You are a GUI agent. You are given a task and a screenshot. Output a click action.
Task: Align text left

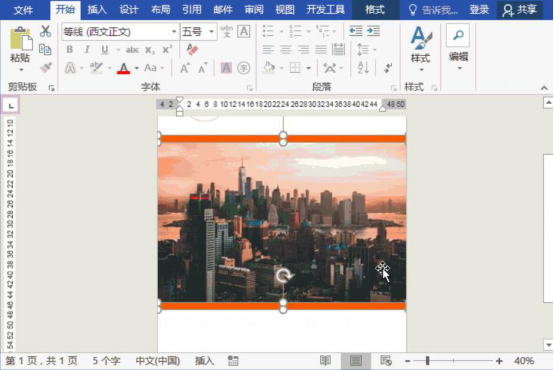[268, 49]
